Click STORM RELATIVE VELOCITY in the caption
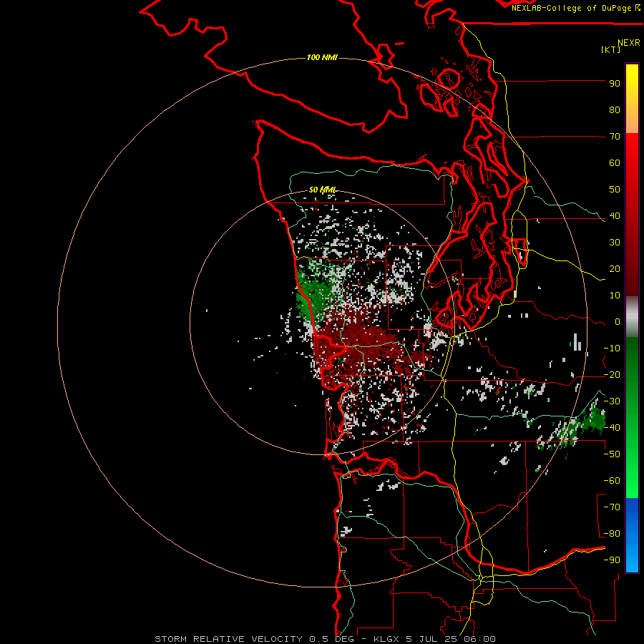644x644 pixels. 229,639
